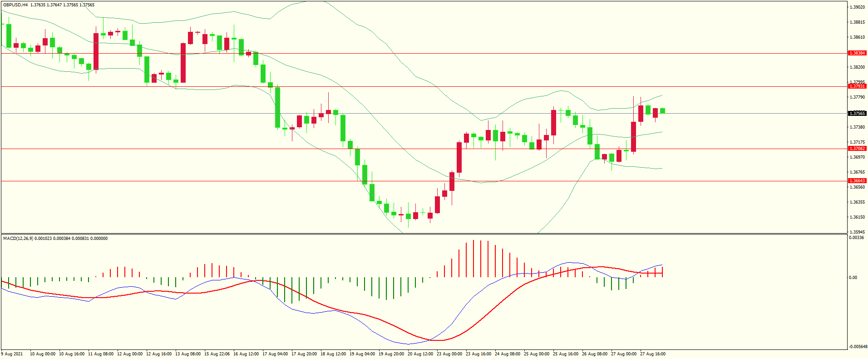Click the 13 Aug 08:00 time label
The width and height of the screenshot is (868, 359).
coord(188,354)
